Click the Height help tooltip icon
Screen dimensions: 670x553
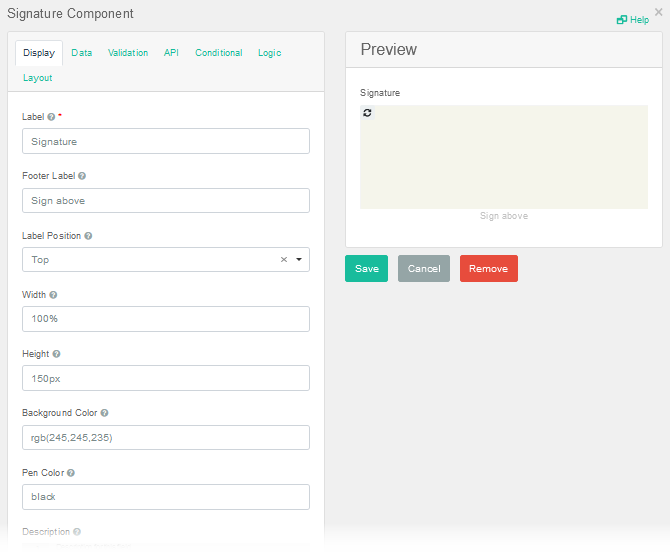(x=57, y=354)
